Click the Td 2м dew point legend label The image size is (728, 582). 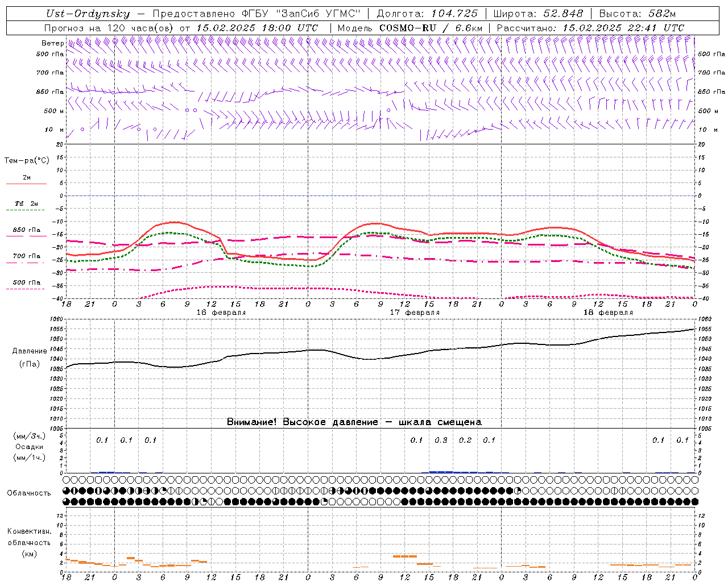pos(26,203)
